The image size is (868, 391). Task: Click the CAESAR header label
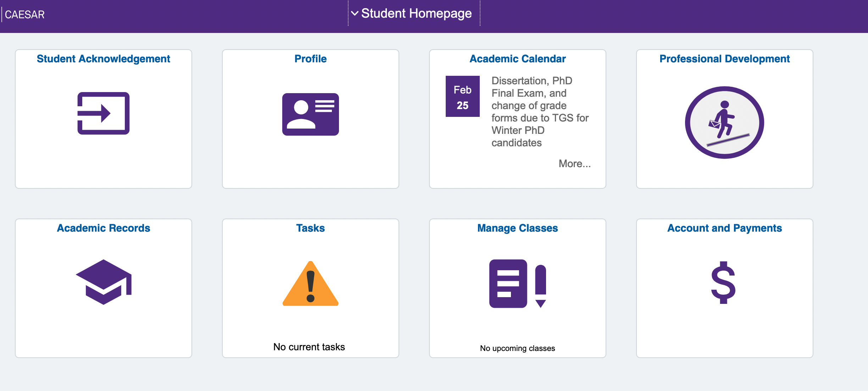tap(25, 15)
